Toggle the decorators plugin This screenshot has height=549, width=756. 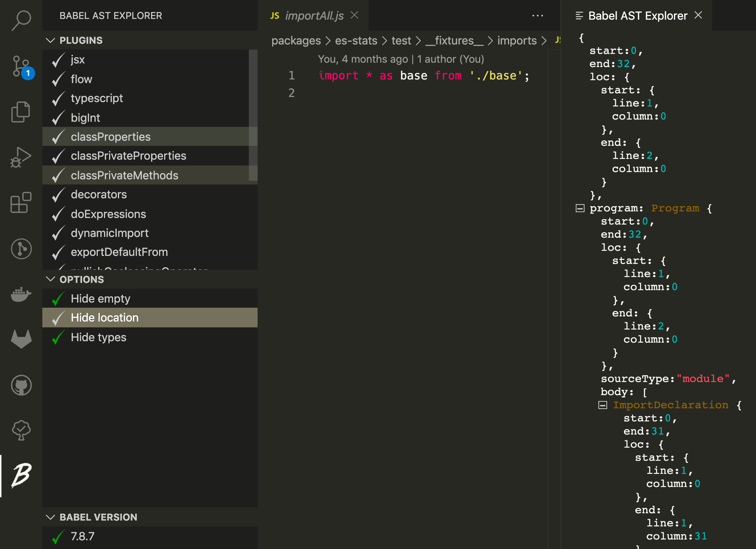click(x=150, y=194)
